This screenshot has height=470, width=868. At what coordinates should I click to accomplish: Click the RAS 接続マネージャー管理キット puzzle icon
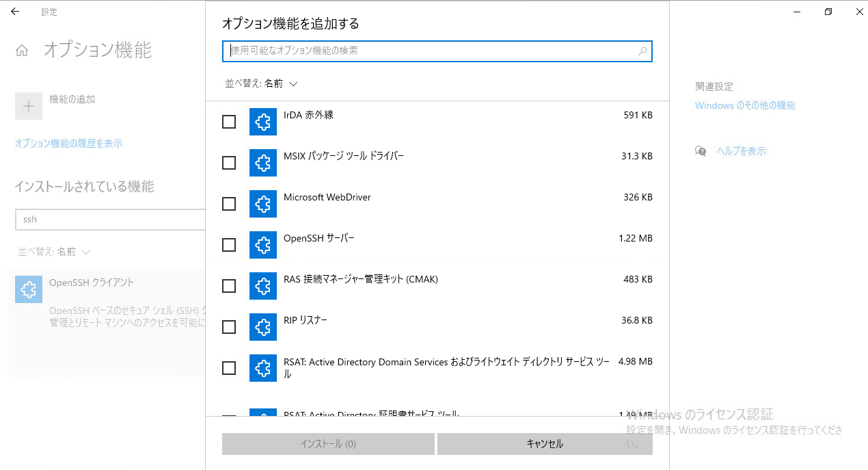(x=263, y=286)
